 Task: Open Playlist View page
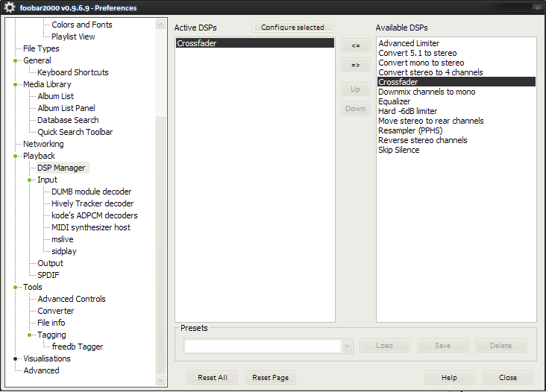73,37
